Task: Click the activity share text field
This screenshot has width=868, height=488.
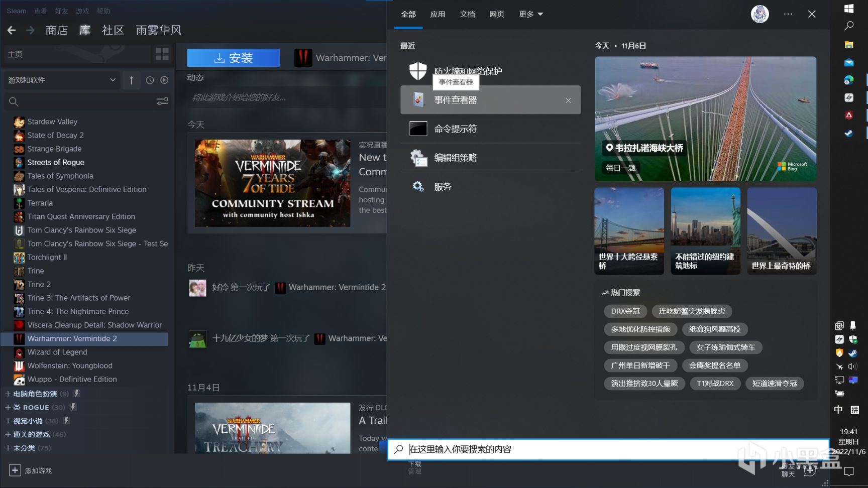Action: point(286,97)
